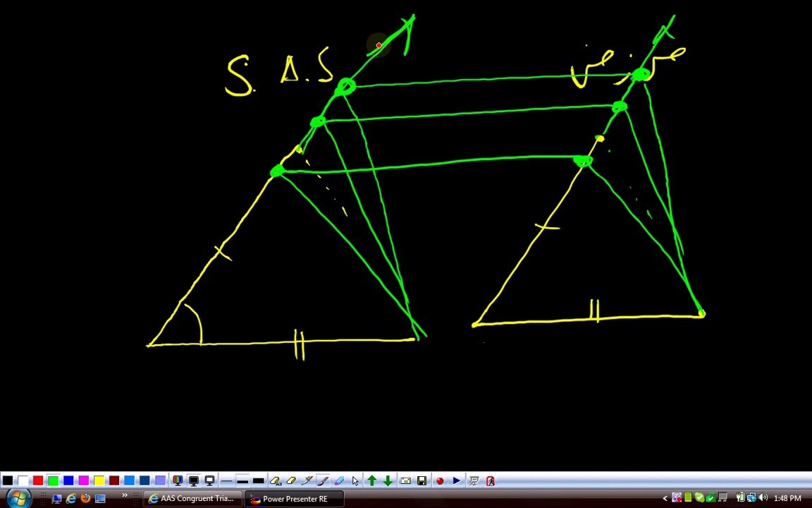This screenshot has height=508, width=812.
Task: Select the thick line width
Action: [x=259, y=481]
